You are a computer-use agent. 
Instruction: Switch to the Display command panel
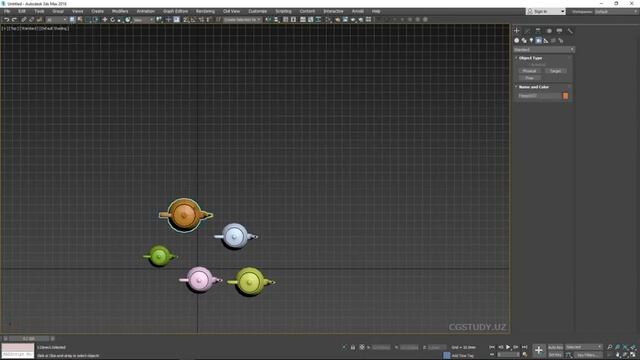click(x=559, y=31)
